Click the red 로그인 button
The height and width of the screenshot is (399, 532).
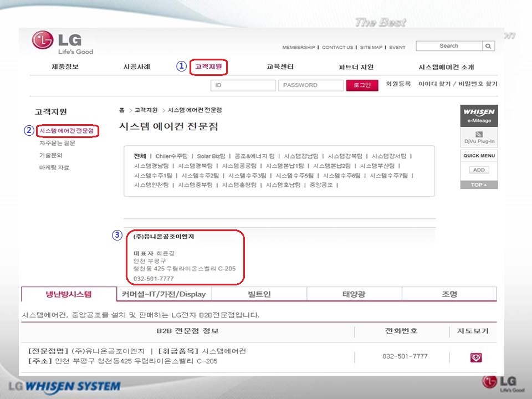click(x=362, y=85)
